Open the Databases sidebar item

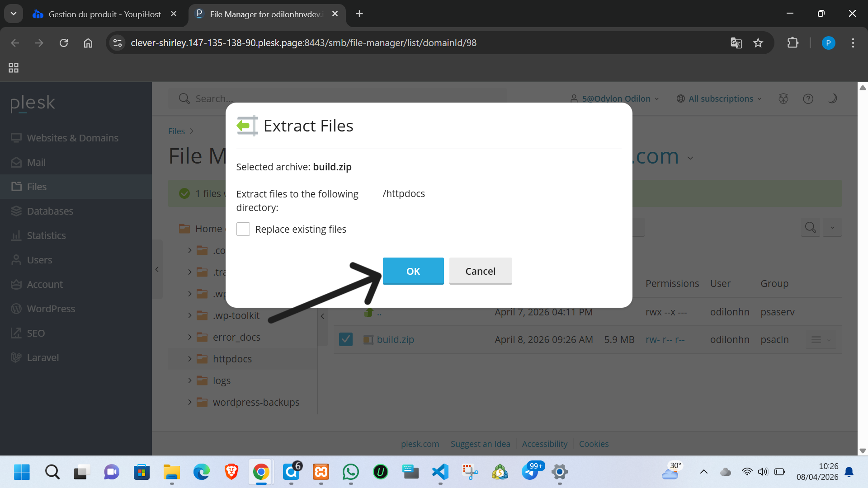[50, 211]
